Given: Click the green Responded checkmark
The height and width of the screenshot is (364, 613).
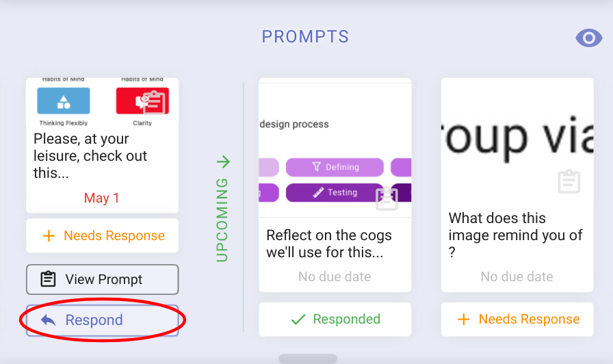Looking at the screenshot, I should (x=298, y=320).
